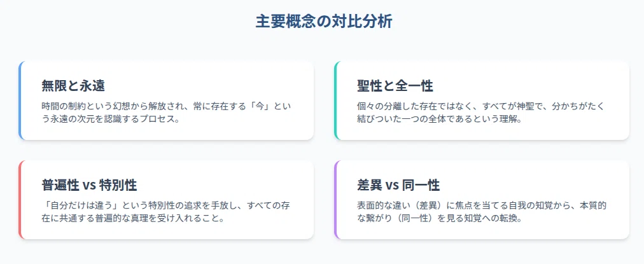Click the blue accent bar on 無限と永遠 card
Image resolution: width=644 pixels, height=264 pixels.
coord(20,101)
